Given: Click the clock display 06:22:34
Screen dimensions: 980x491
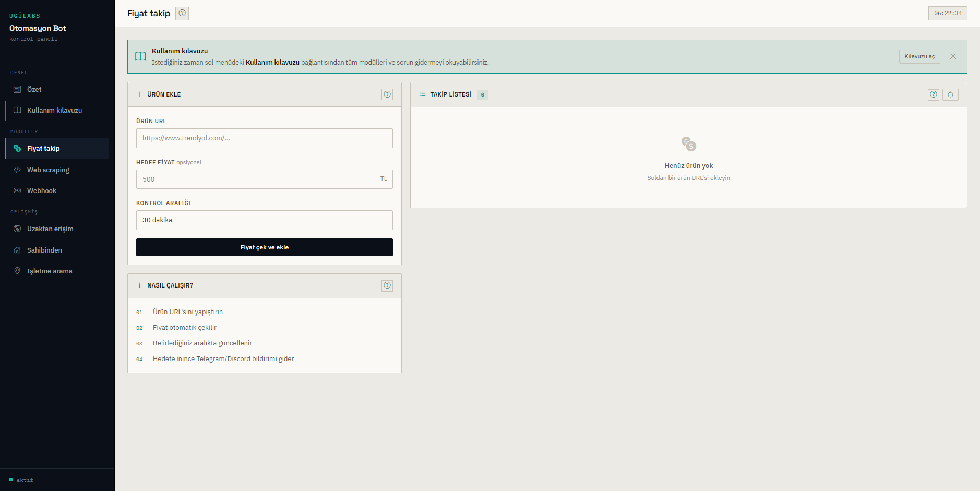Looking at the screenshot, I should coord(948,13).
